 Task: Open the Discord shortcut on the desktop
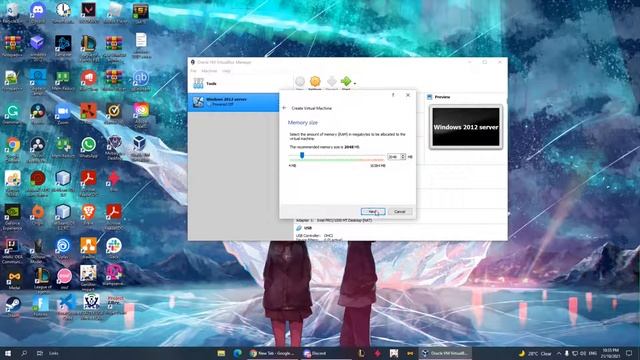click(x=38, y=12)
